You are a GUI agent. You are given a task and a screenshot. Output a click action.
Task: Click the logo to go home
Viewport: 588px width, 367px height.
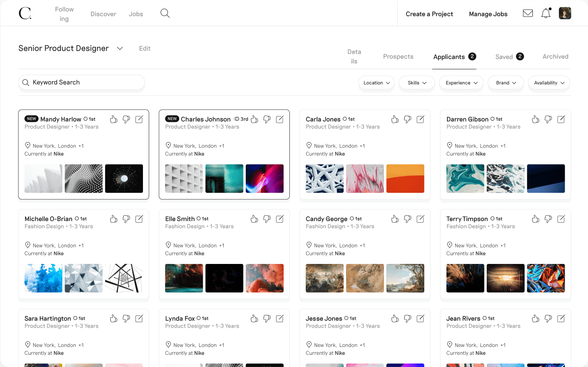coord(25,13)
